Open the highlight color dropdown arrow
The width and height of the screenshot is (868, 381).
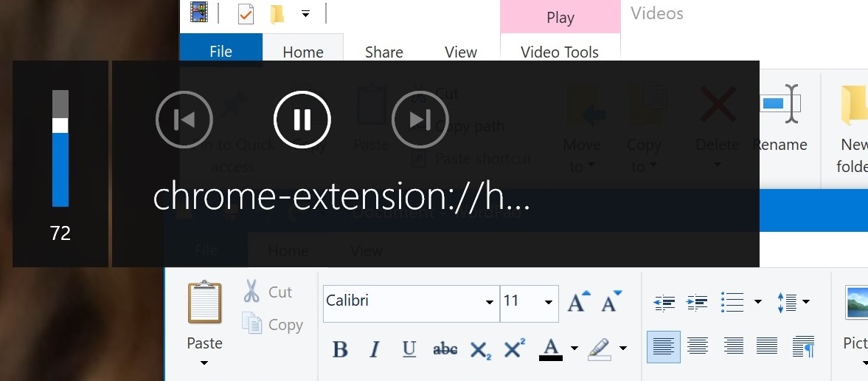pos(623,349)
